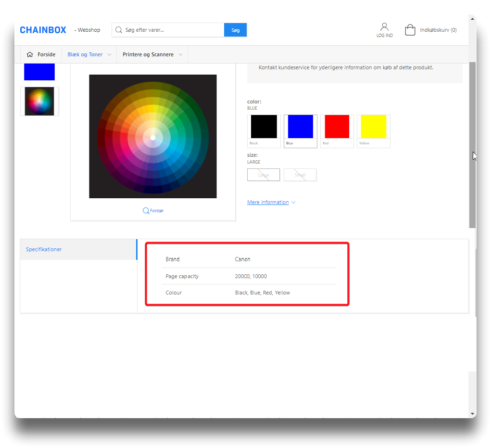Click the CHAINBOX logo
The image size is (491, 448).
pyautogui.click(x=43, y=30)
